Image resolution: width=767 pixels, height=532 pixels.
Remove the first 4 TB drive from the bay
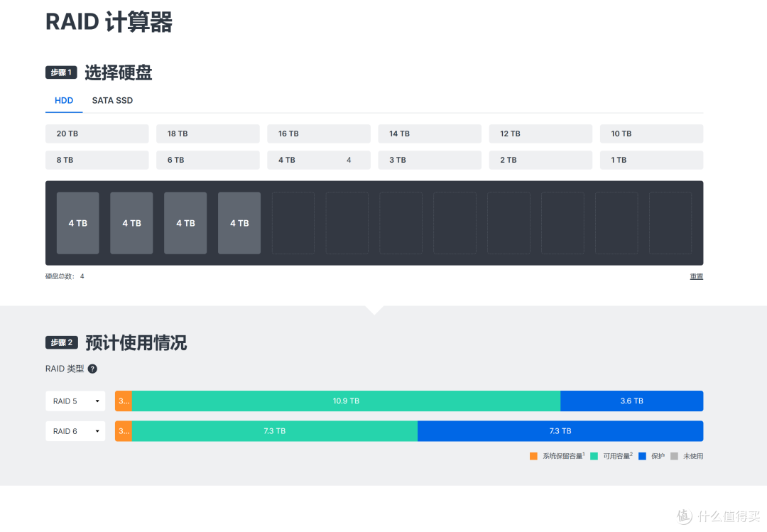pos(78,223)
